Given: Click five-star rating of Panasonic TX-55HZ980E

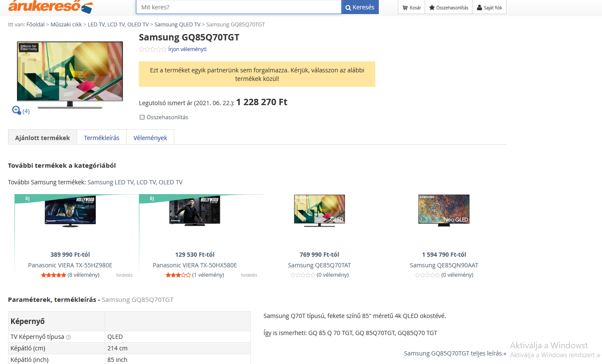Looking at the screenshot, I should [x=53, y=275].
